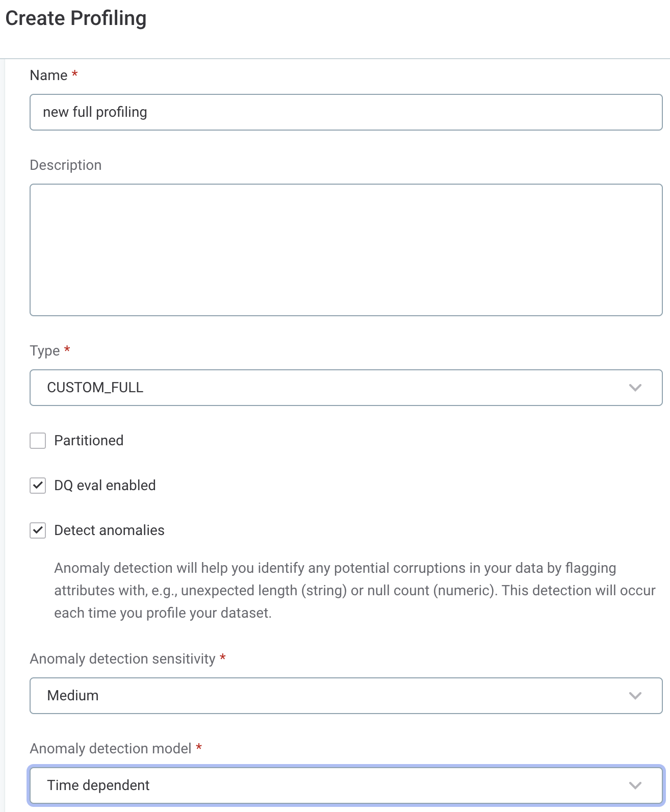Uncheck DQ eval enabled
670x812 pixels.
pyautogui.click(x=37, y=486)
